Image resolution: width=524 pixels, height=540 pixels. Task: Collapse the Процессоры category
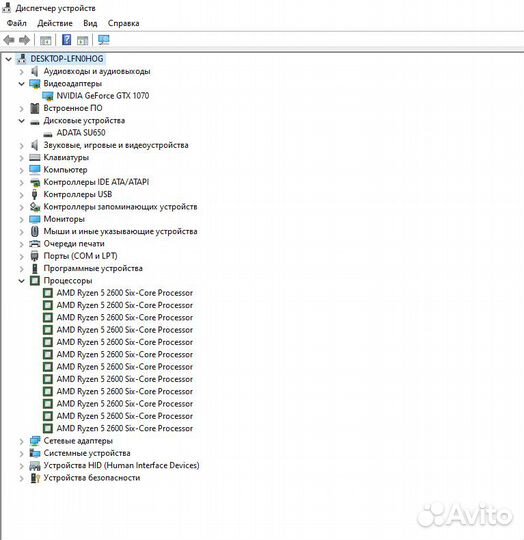click(x=21, y=281)
